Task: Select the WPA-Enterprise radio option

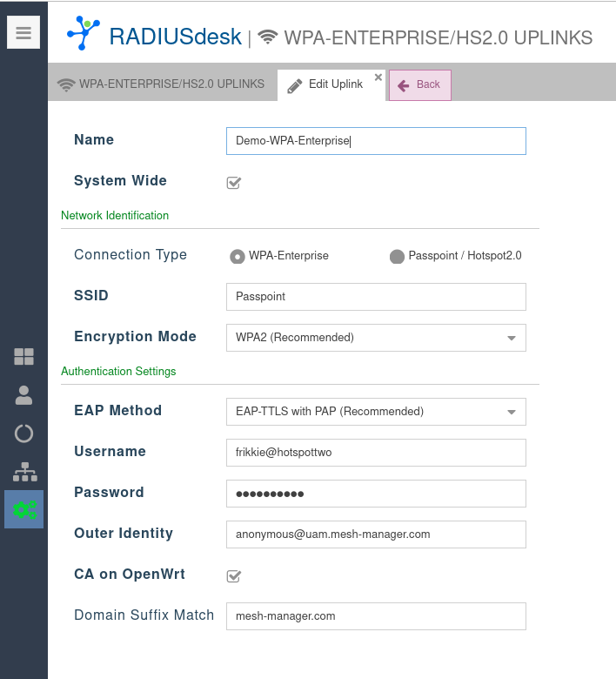Action: coord(237,256)
